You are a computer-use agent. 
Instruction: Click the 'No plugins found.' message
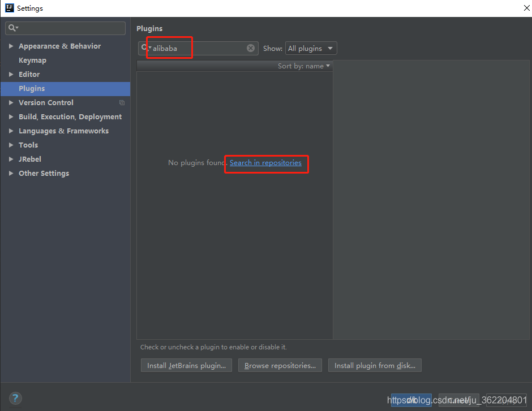198,163
